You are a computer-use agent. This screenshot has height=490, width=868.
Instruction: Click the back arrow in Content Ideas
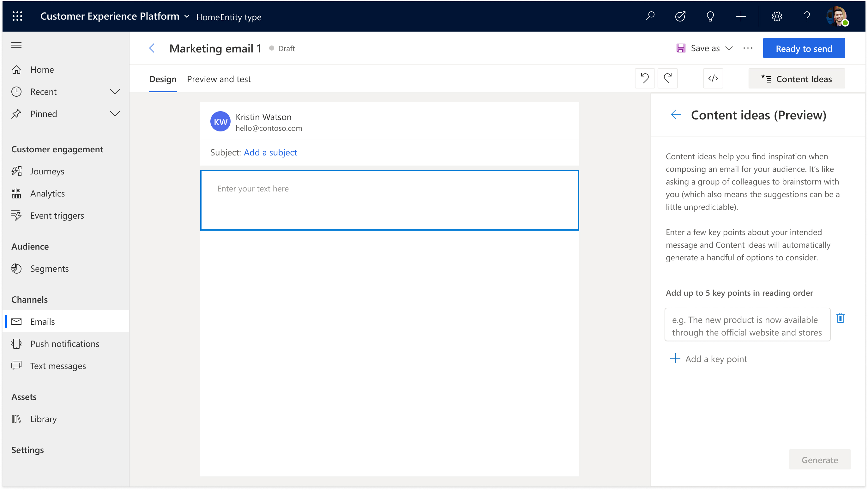[675, 114]
